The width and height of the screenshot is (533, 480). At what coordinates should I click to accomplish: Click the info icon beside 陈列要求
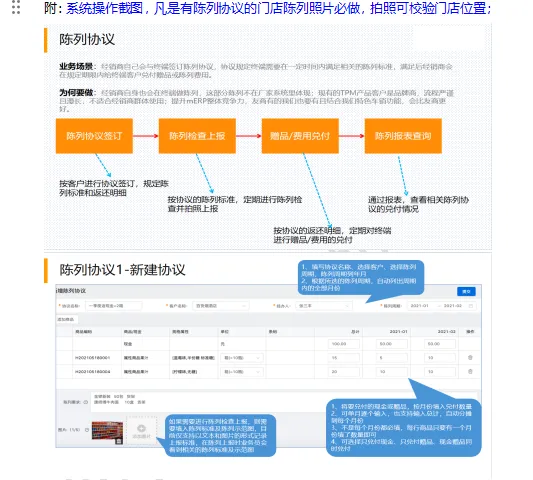click(86, 402)
